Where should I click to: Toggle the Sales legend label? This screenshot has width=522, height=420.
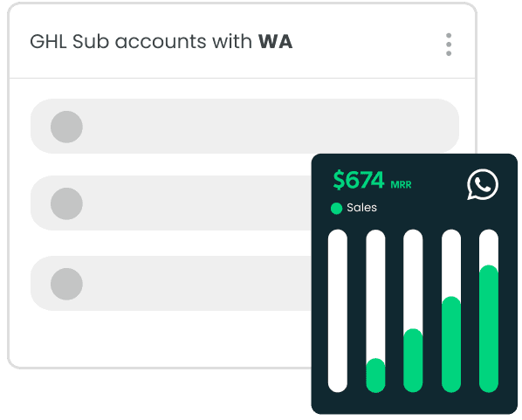pyautogui.click(x=361, y=208)
